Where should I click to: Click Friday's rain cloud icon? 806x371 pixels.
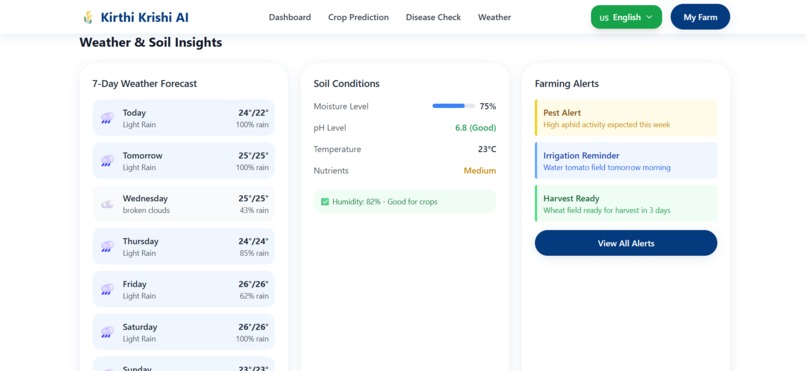[x=107, y=289]
